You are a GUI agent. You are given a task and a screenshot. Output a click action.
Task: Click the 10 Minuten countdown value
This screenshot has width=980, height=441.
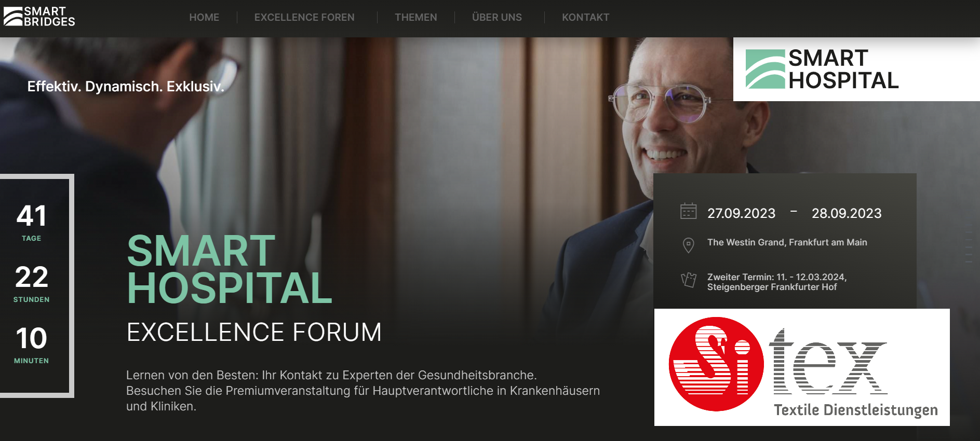click(x=32, y=338)
